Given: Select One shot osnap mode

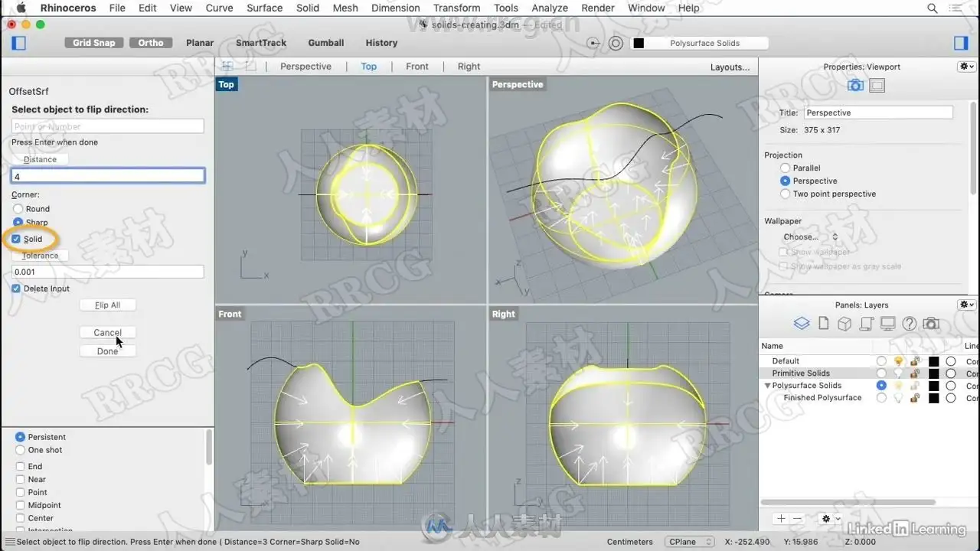Looking at the screenshot, I should [21, 450].
